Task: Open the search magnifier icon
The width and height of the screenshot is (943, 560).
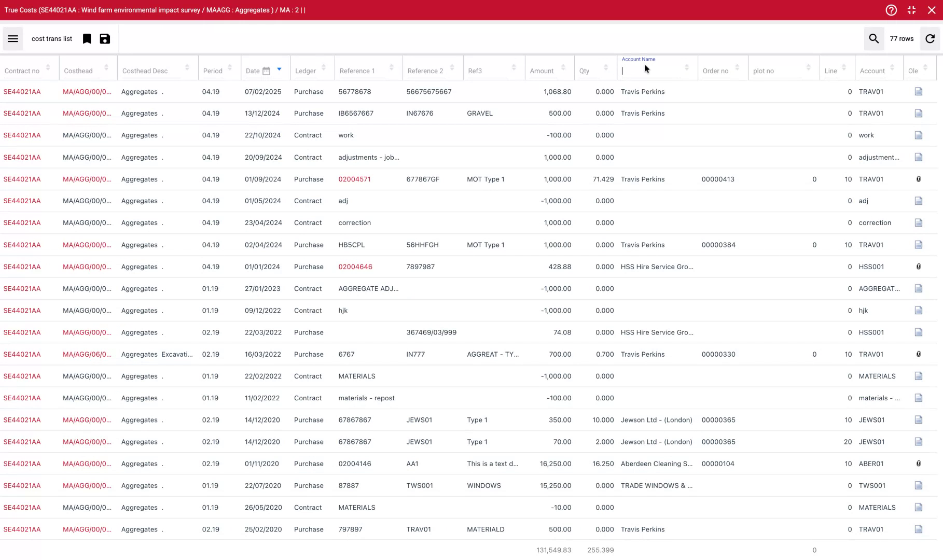Action: click(x=873, y=39)
